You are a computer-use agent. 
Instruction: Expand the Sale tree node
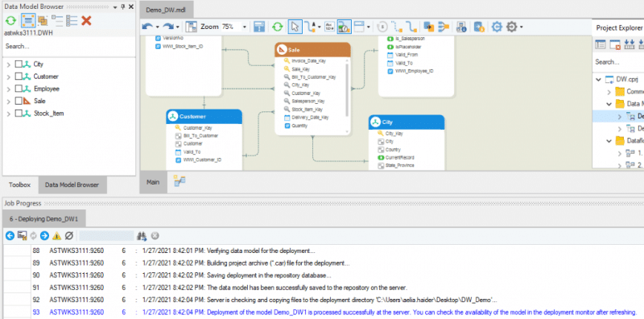tap(9, 101)
